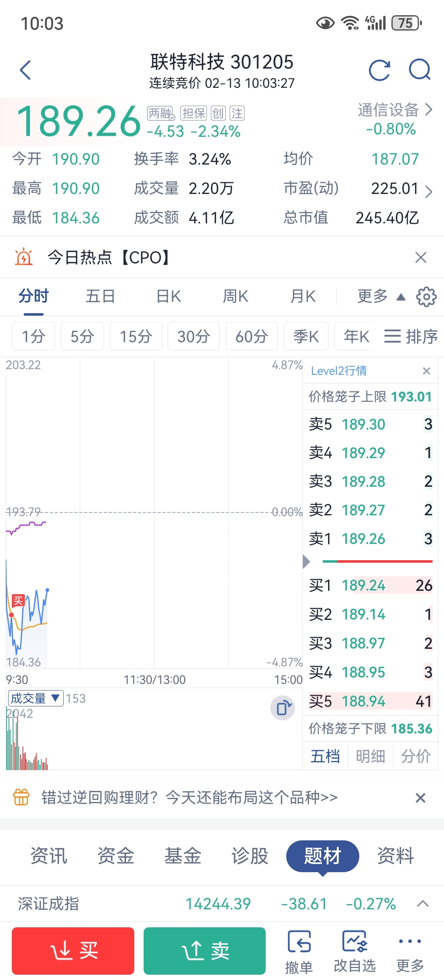This screenshot has height=980, width=444.
Task: Select the 明细 order detail tab
Action: pyautogui.click(x=371, y=756)
